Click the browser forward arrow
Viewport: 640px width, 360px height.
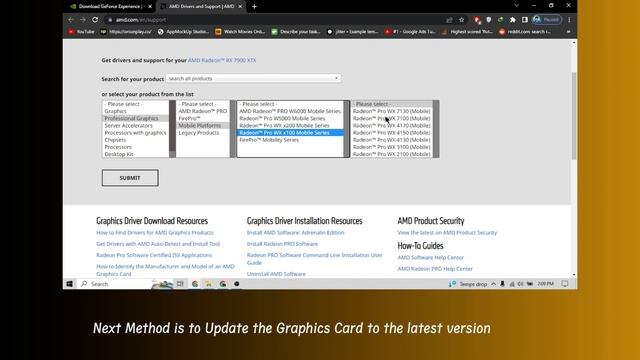83,20
